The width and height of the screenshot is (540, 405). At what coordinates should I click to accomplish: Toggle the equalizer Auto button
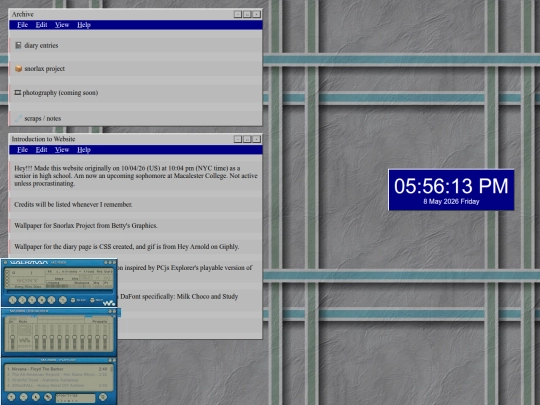tap(23, 321)
